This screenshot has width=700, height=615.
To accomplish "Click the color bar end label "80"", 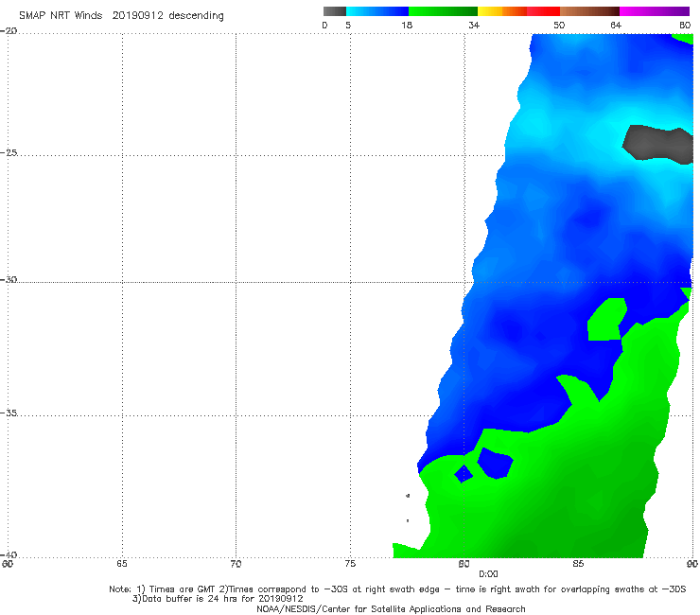I will tap(685, 26).
